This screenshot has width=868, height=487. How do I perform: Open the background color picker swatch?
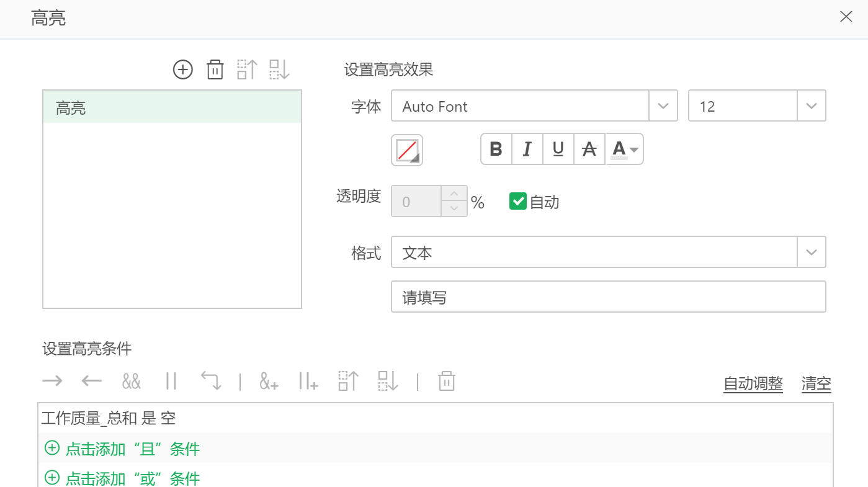point(407,150)
